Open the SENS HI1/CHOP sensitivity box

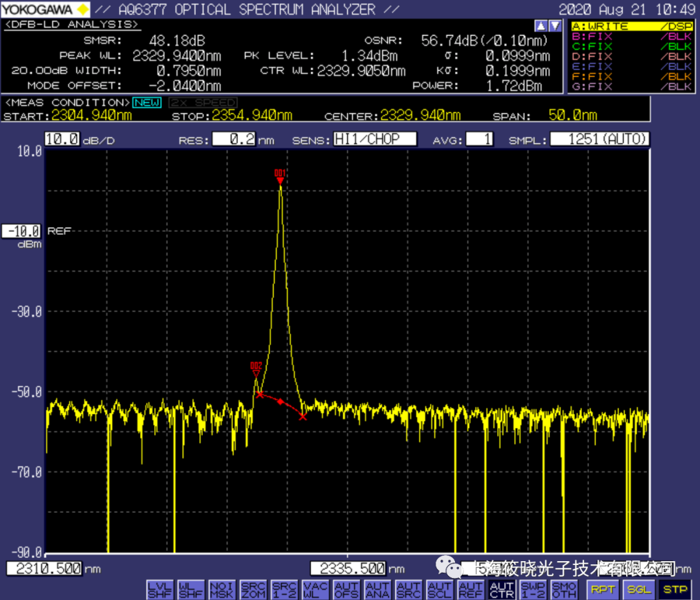374,139
